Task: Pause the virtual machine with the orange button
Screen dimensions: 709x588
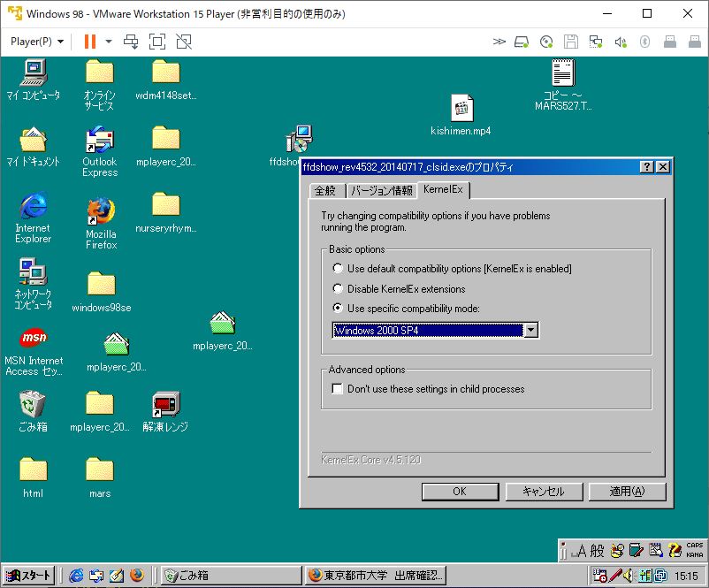Action: point(90,42)
